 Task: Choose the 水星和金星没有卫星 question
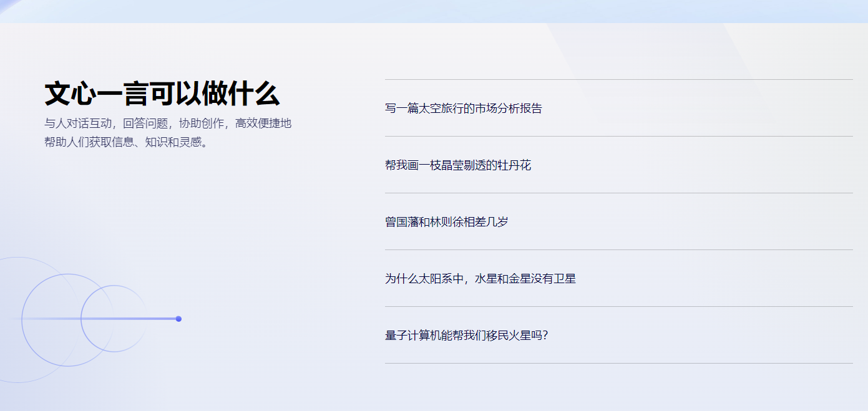pos(480,279)
